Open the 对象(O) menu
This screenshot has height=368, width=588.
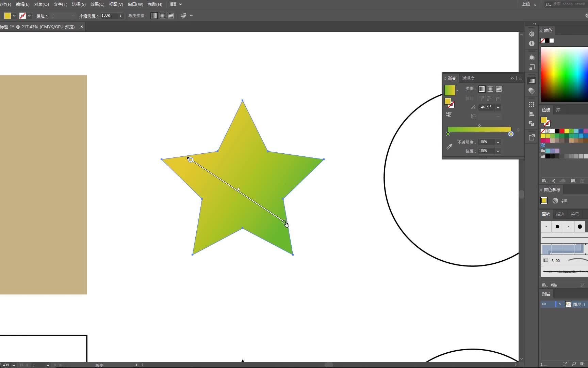pos(42,4)
